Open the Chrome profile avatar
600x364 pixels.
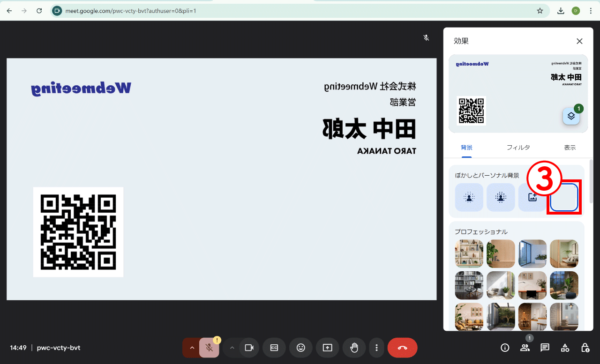[576, 10]
